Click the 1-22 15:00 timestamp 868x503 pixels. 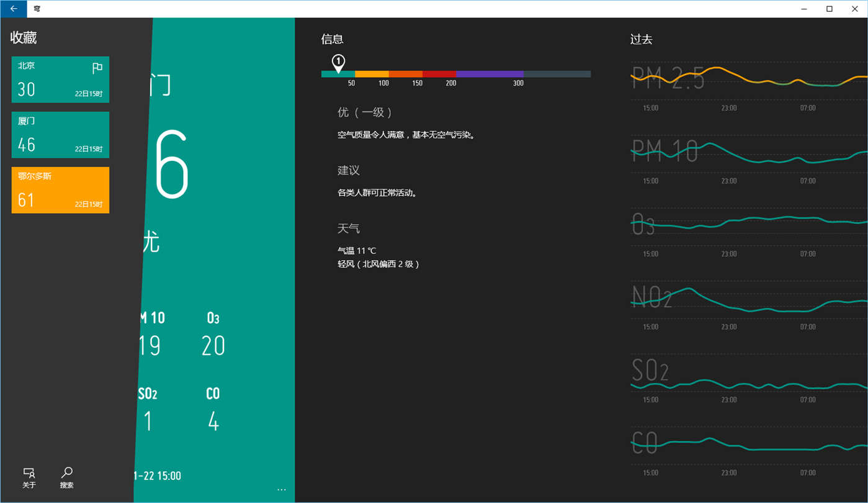(x=158, y=476)
